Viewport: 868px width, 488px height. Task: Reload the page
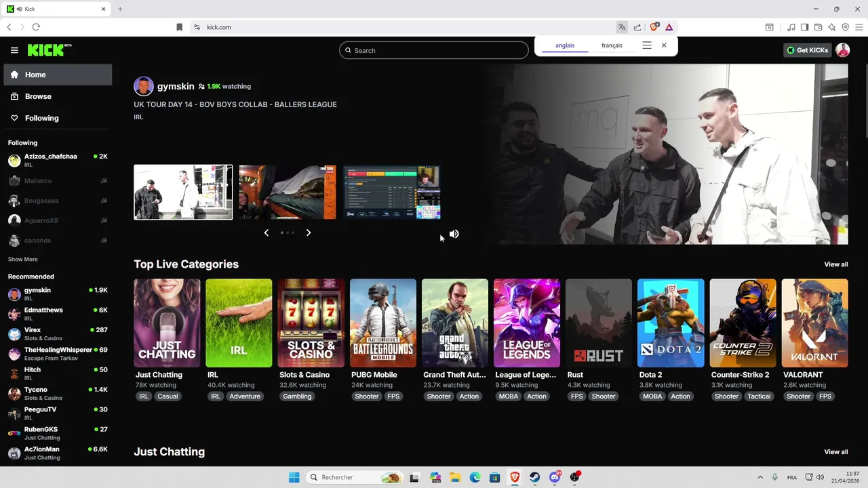[x=36, y=27]
